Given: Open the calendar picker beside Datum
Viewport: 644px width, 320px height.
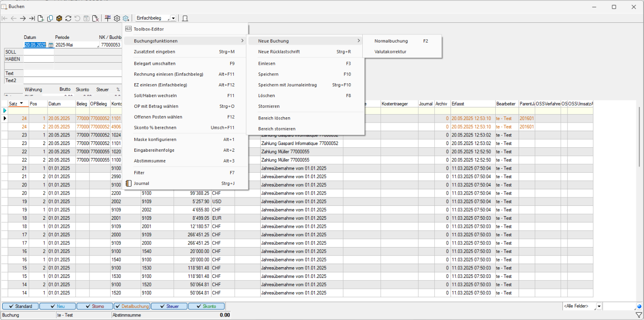Looking at the screenshot, I should (x=51, y=45).
